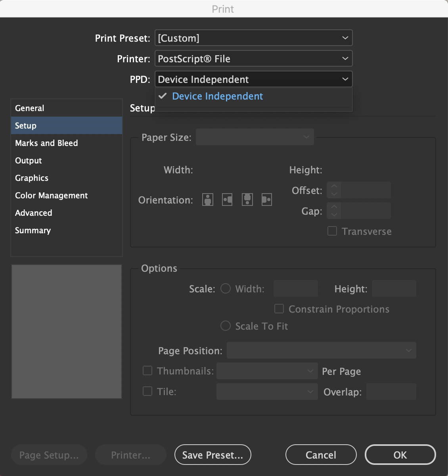This screenshot has height=476, width=448.
Task: Choose Device Independent from the PPD menu
Action: tap(217, 96)
